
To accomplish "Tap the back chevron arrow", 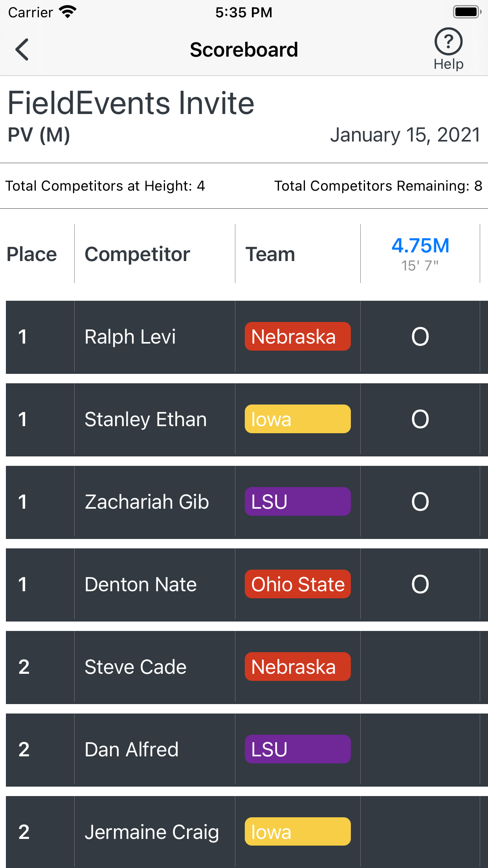I will (22, 50).
